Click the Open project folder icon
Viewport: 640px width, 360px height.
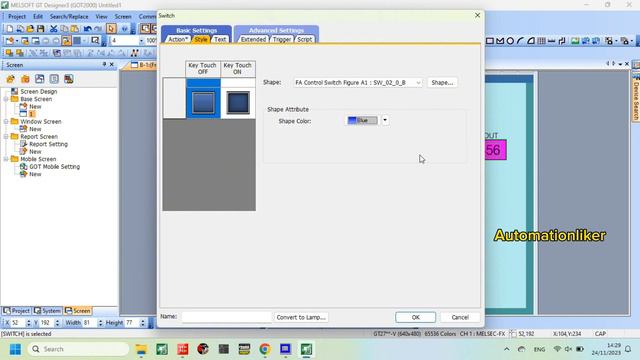[30, 29]
